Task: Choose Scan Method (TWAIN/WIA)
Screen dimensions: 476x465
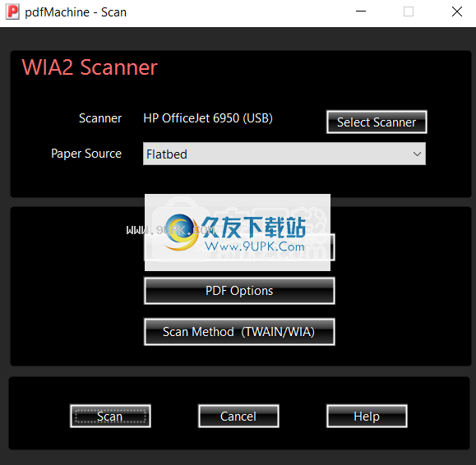Action: click(239, 332)
